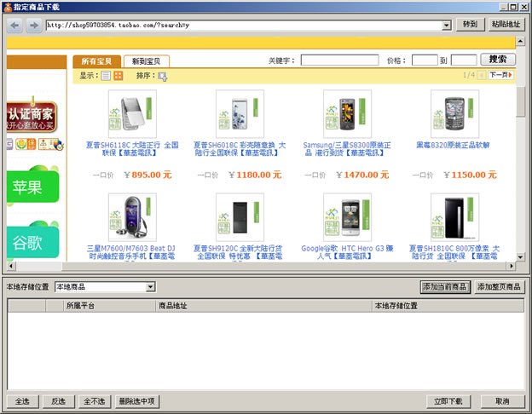Open 三星M7600 Beat DJ product thumbnail
532x414 pixels.
132,217
